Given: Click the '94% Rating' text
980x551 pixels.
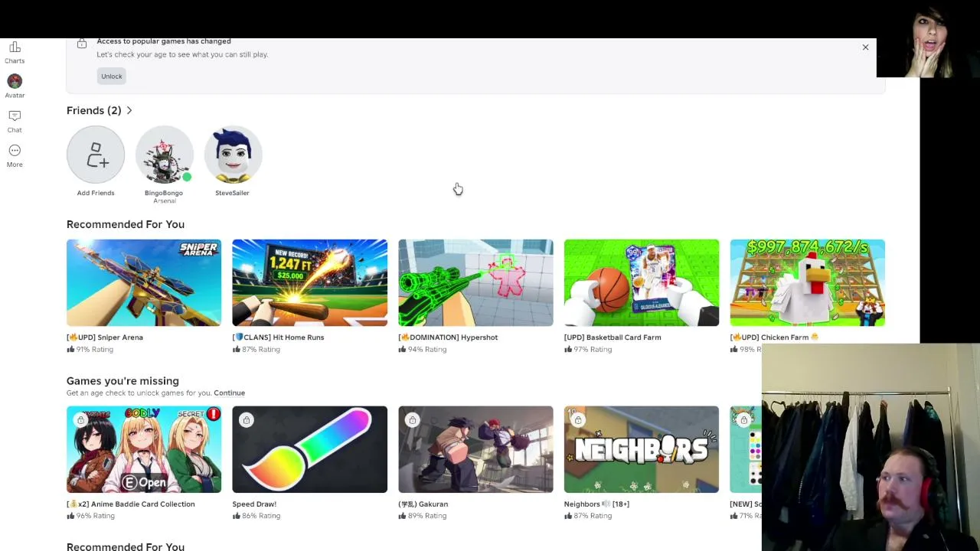Looking at the screenshot, I should tap(427, 350).
